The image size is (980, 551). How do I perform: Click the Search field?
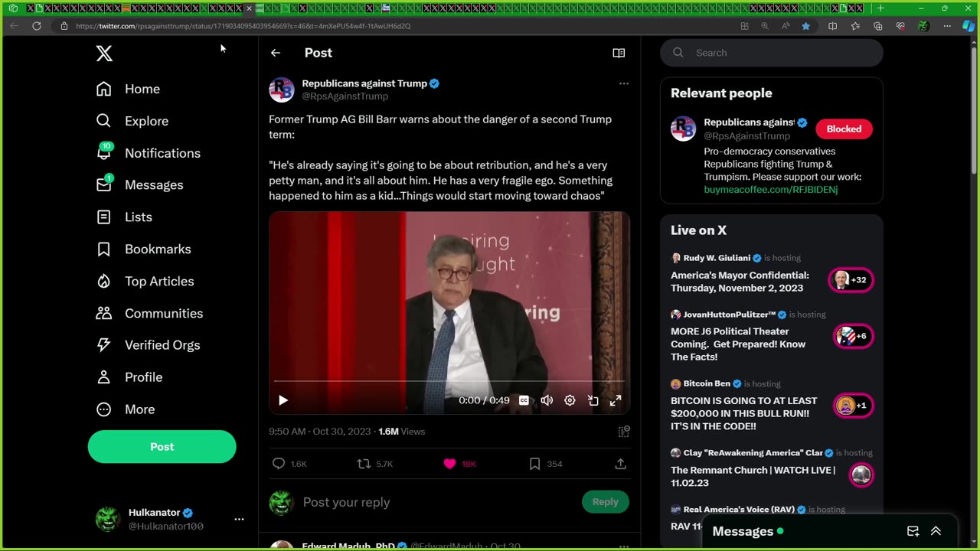(772, 53)
